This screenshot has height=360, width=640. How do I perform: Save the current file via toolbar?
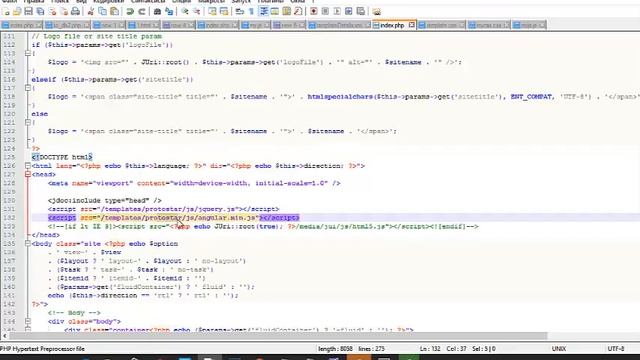[28, 11]
